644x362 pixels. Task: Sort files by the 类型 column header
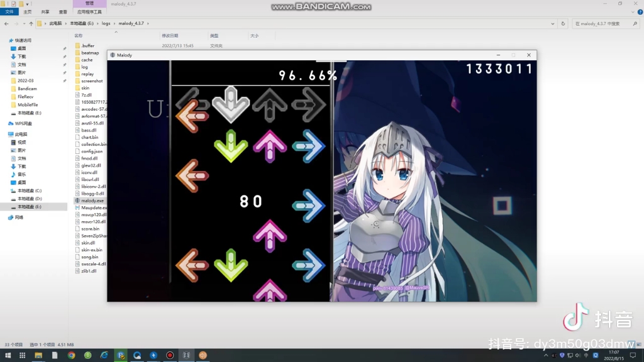point(214,36)
